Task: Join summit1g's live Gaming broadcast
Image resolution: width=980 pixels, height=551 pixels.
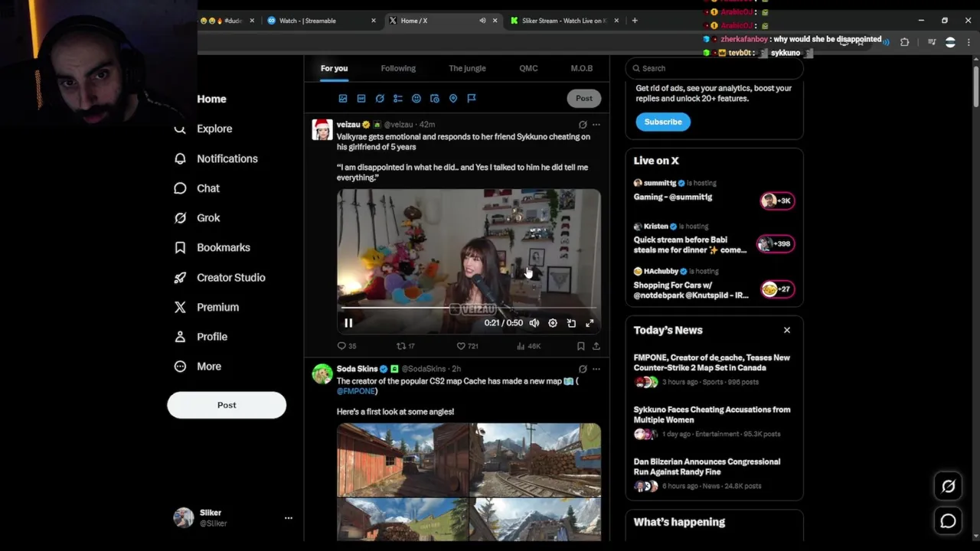Action: click(714, 191)
